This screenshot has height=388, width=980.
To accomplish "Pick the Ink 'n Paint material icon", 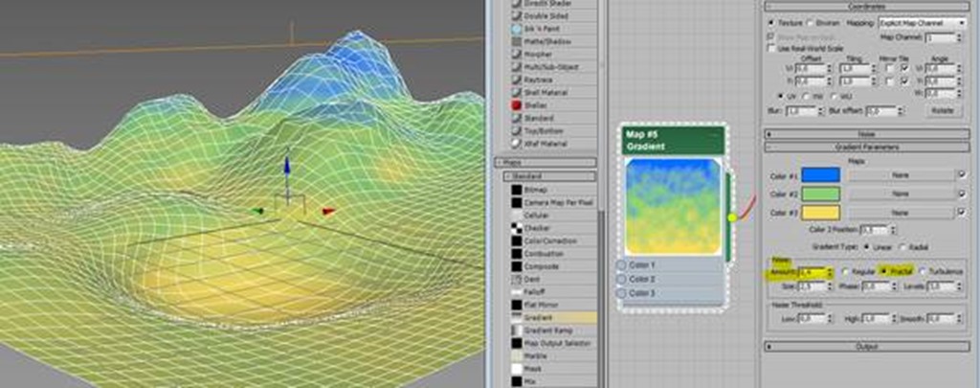I will [x=516, y=30].
